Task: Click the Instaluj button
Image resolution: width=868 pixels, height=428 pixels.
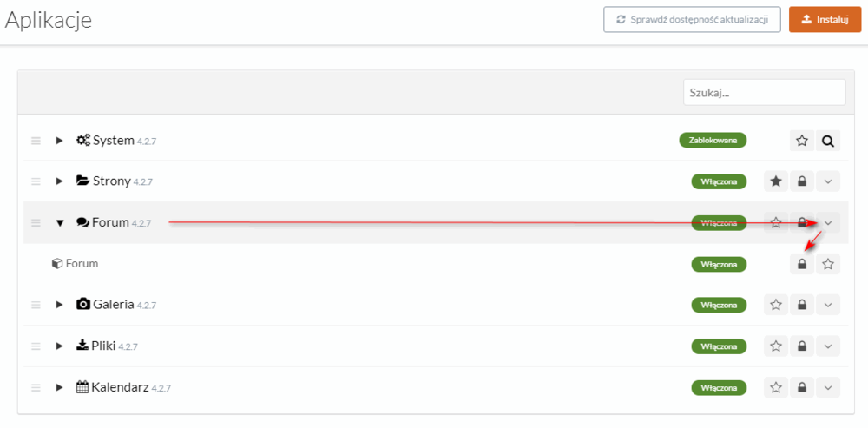Action: 825,19
